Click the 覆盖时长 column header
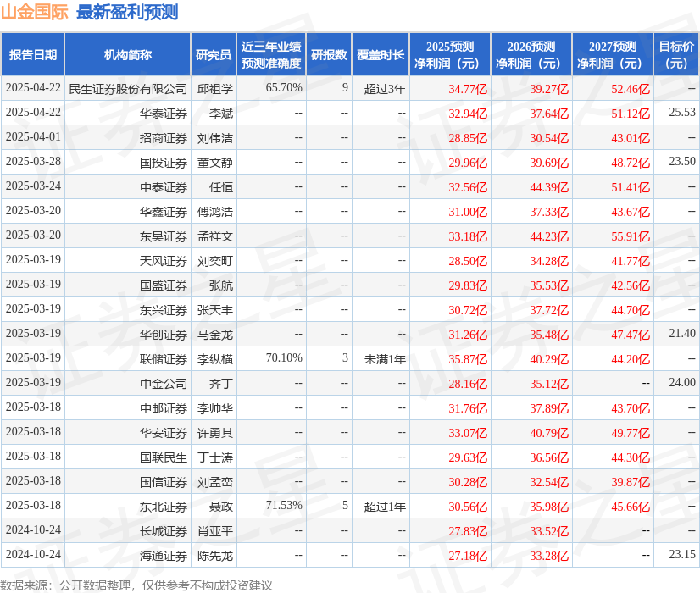Image resolution: width=700 pixels, height=593 pixels. coord(381,55)
